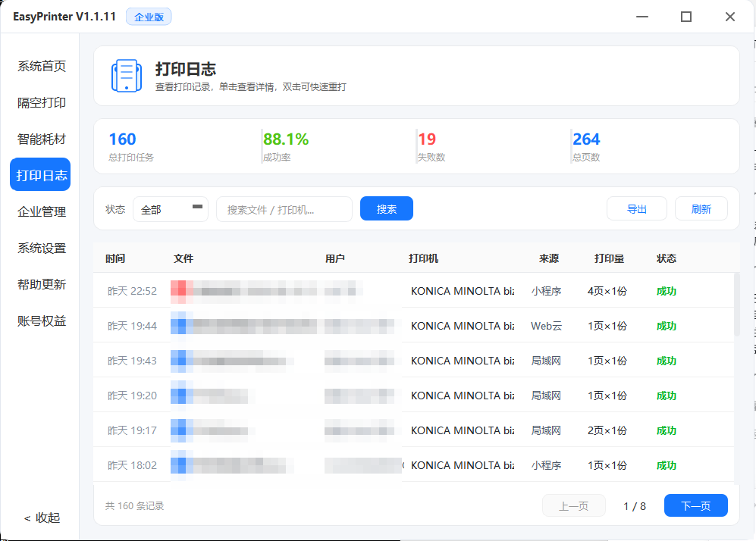The height and width of the screenshot is (541, 756).
Task: Click the 264 总页数 statistic
Action: [586, 146]
